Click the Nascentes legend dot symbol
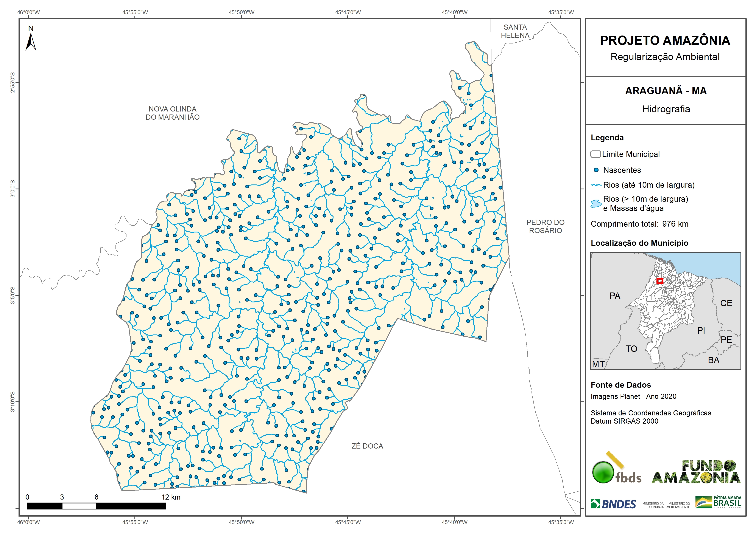The width and height of the screenshot is (756, 534). 596,170
